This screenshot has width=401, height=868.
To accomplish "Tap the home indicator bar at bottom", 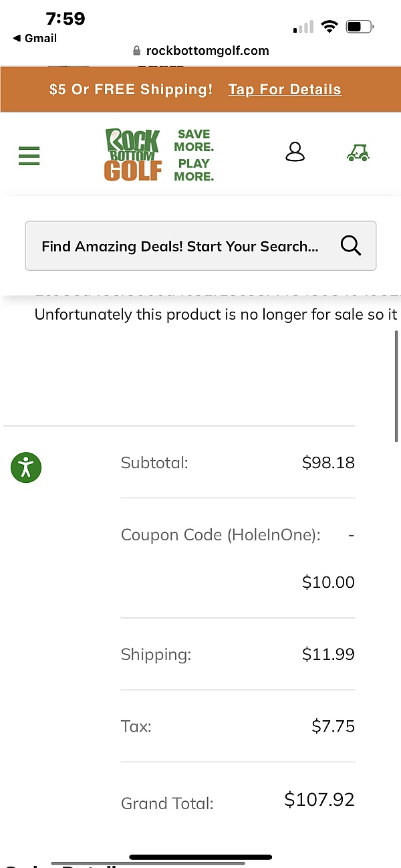I will coord(200,857).
